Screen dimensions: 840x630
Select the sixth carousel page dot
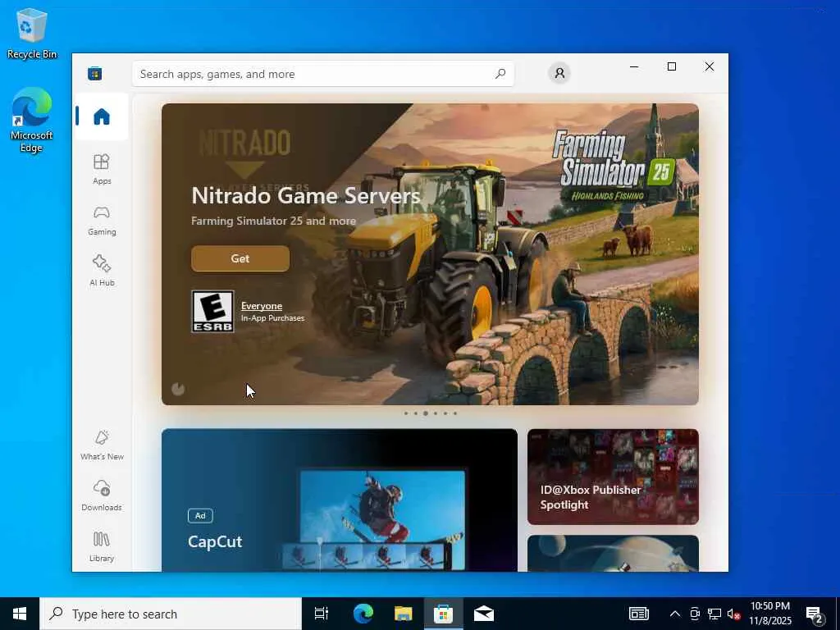coord(454,413)
